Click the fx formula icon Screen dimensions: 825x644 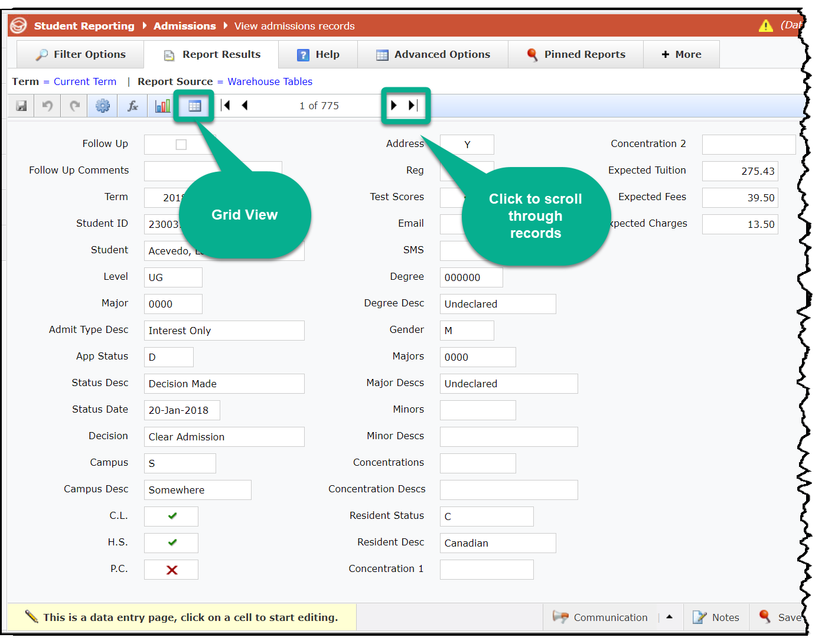coord(133,106)
